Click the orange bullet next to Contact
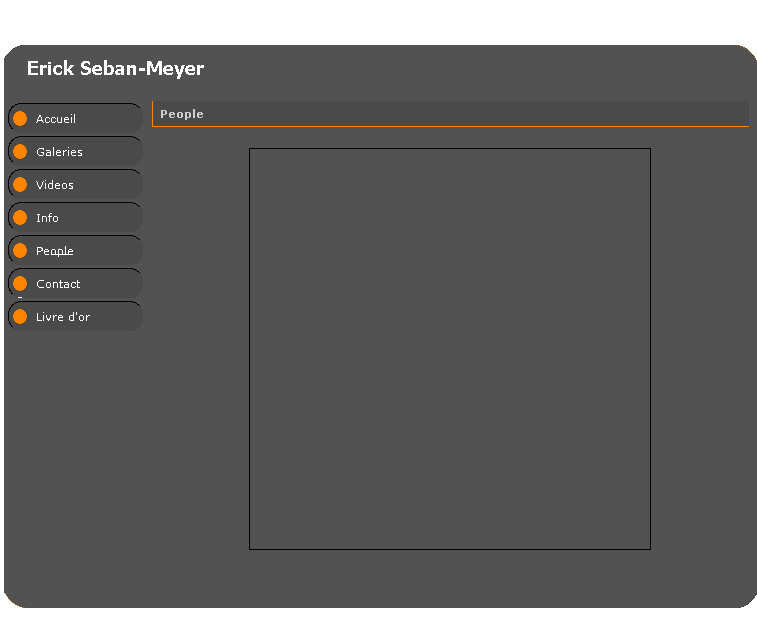The image size is (757, 638). click(20, 284)
